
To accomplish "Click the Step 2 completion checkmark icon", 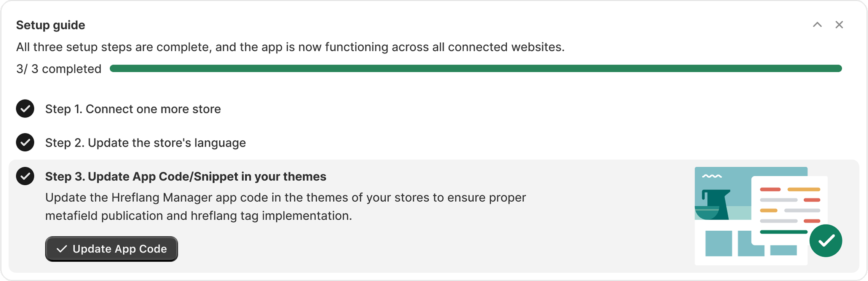I will pos(25,143).
